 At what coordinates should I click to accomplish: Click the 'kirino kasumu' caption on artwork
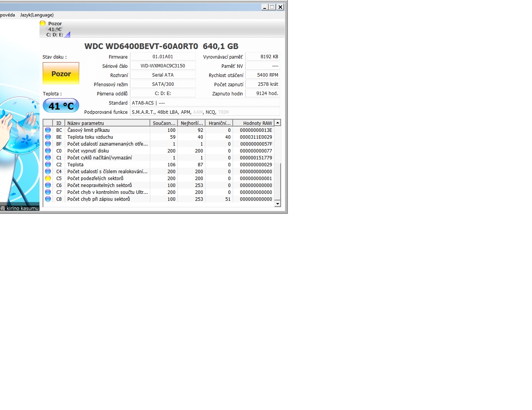(23, 208)
